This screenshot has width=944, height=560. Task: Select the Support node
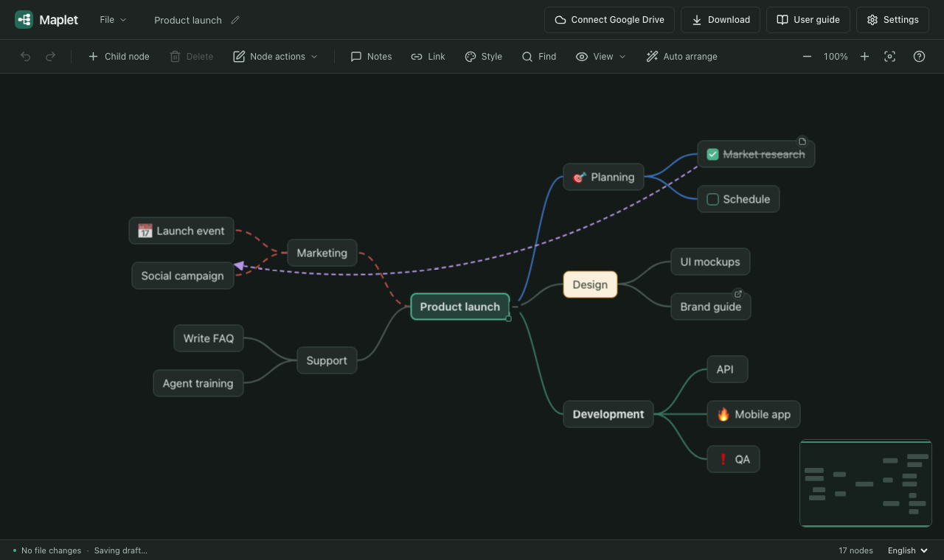[x=327, y=360]
